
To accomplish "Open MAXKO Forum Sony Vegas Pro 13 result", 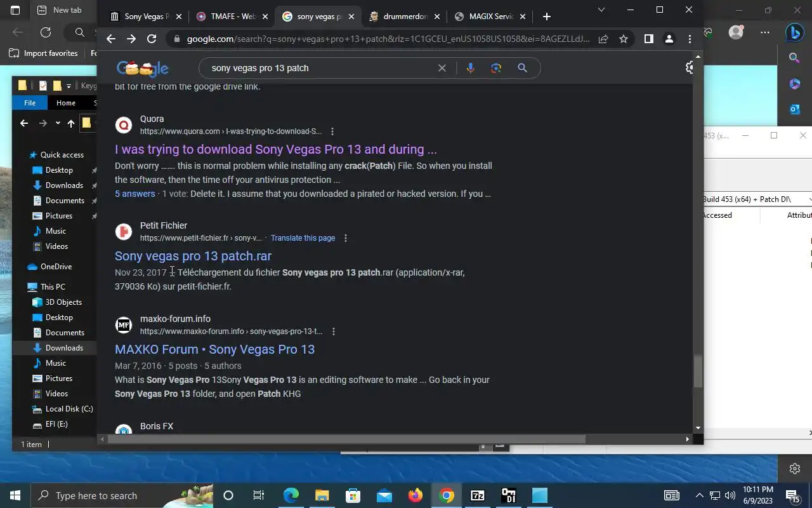I will click(214, 349).
